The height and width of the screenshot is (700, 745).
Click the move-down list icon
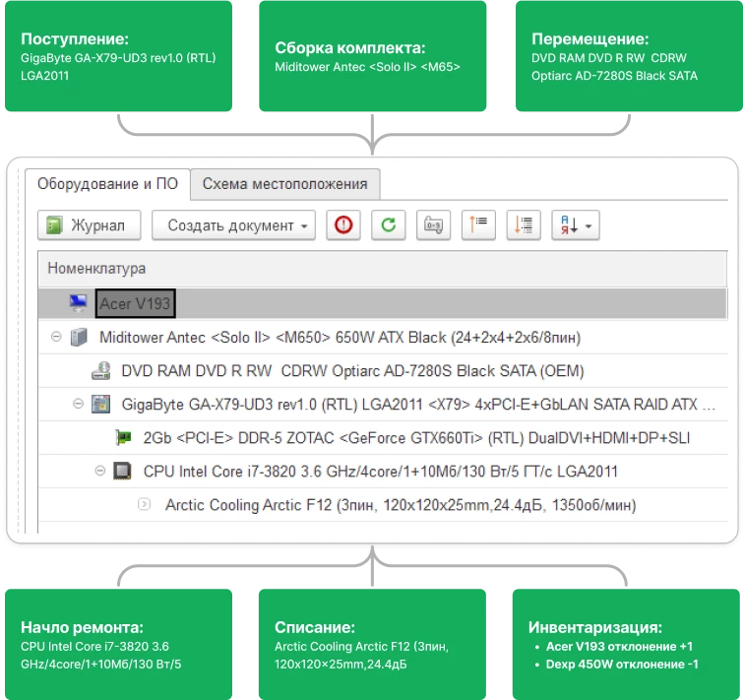(524, 224)
